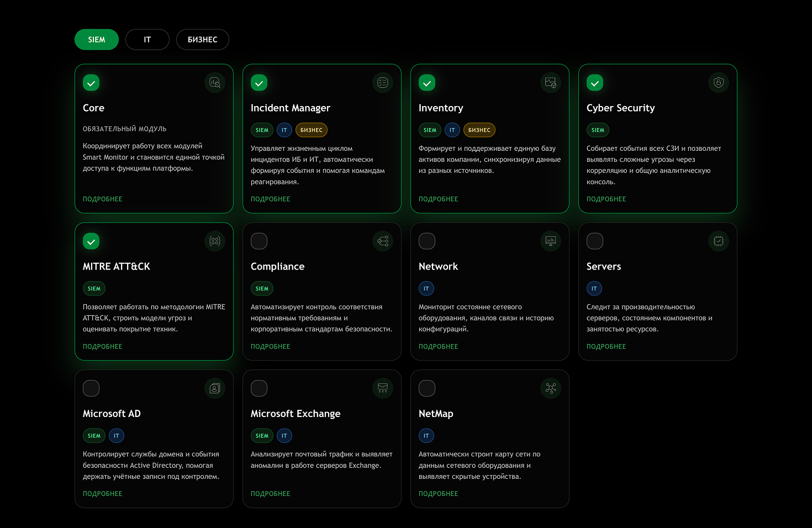The image size is (812, 528).
Task: Switch to the IT filter tab
Action: point(147,40)
